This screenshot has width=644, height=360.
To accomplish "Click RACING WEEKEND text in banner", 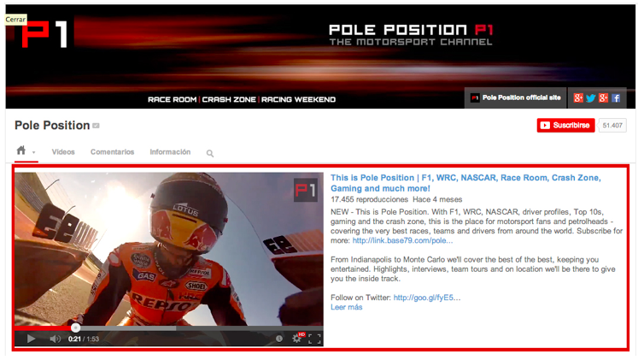I will point(299,99).
